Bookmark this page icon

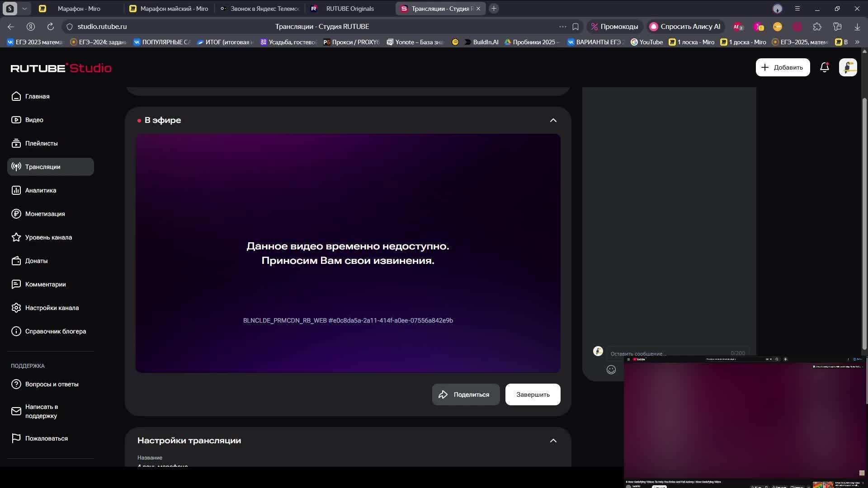click(x=575, y=27)
